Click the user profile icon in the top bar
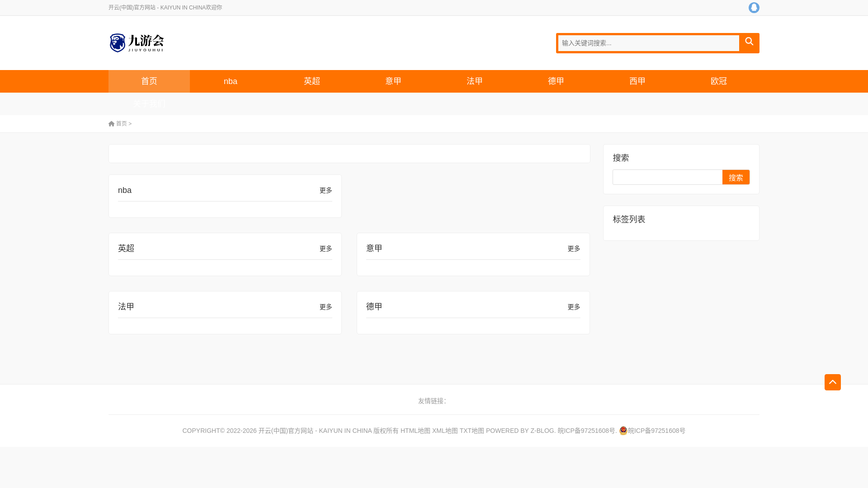Image resolution: width=868 pixels, height=488 pixels. 754,8
